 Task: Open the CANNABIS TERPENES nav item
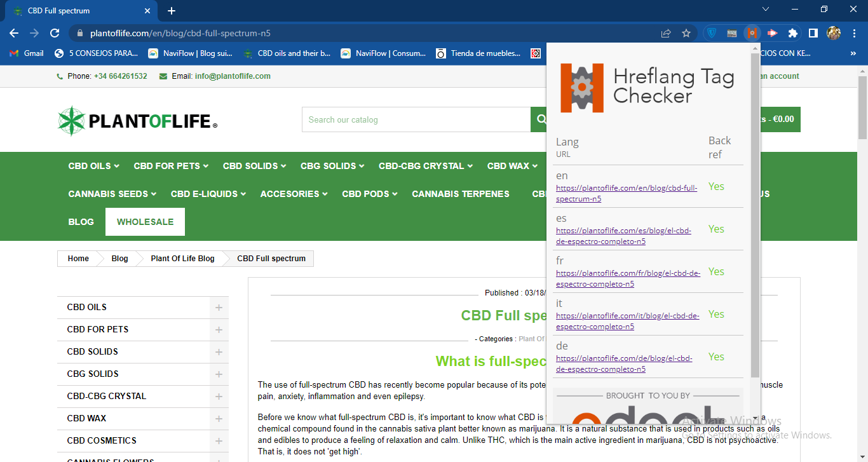coord(461,194)
